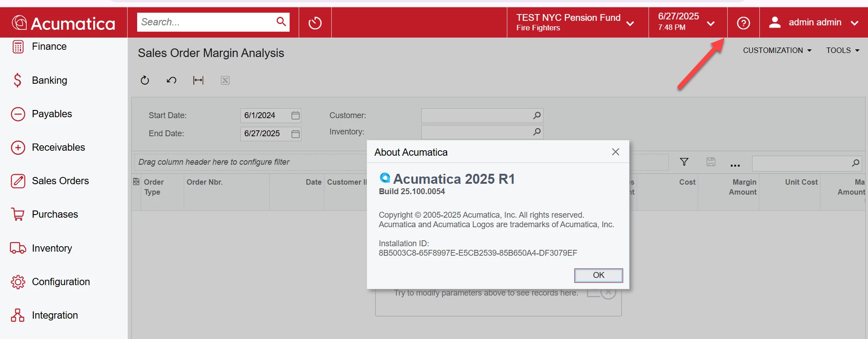The width and height of the screenshot is (868, 339).
Task: Open Customer lookup magnifier
Action: 537,115
